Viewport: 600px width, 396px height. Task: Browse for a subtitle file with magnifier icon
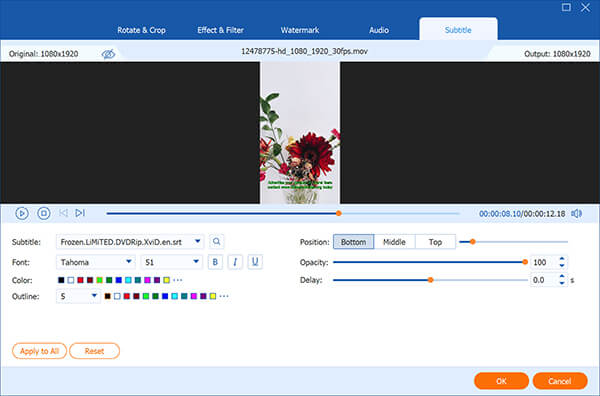217,242
